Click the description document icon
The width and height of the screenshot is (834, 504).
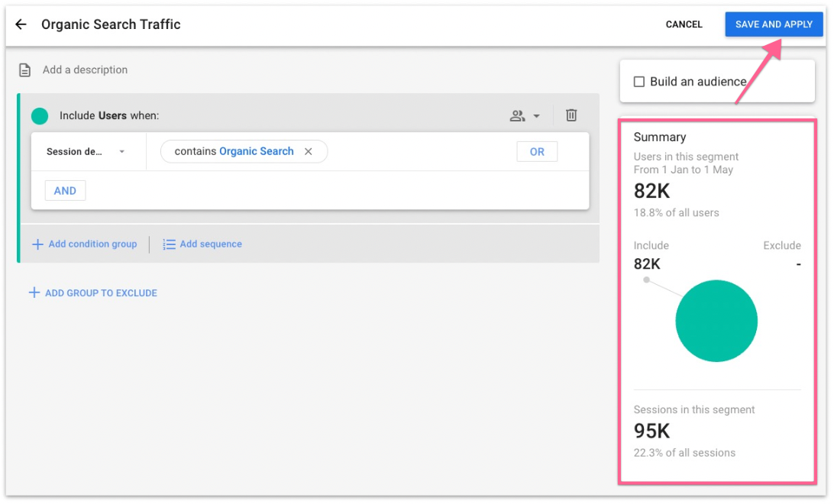pos(25,70)
